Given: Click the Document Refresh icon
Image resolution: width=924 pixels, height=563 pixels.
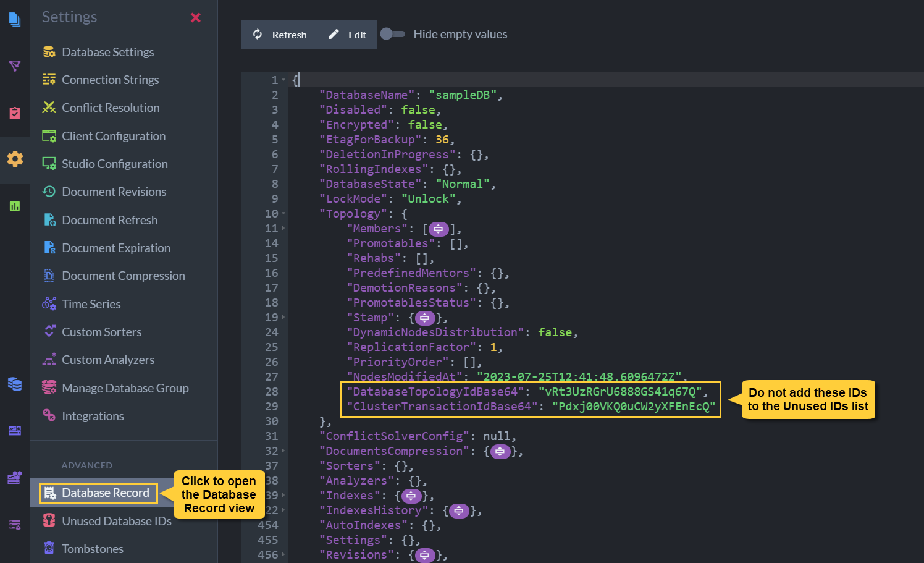Looking at the screenshot, I should (49, 220).
